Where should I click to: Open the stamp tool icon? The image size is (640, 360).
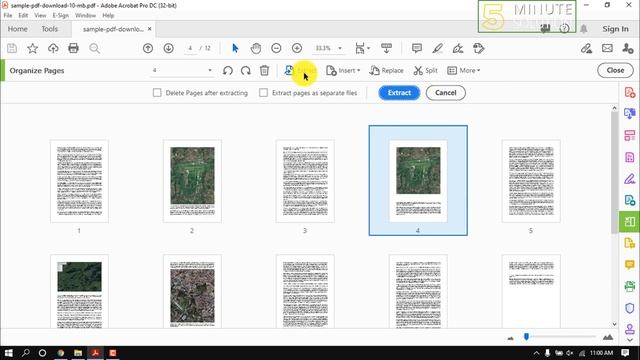478,48
